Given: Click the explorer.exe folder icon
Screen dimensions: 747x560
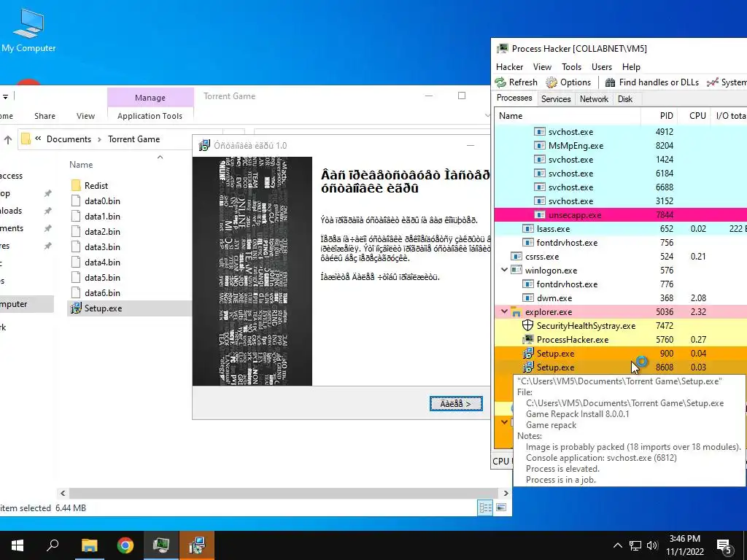Looking at the screenshot, I should (x=516, y=312).
